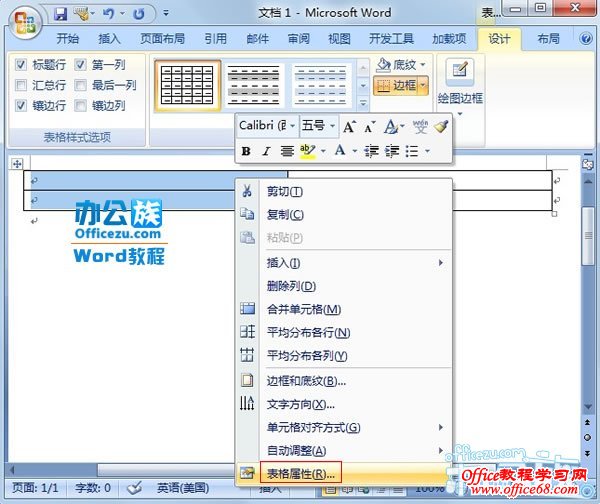This screenshot has width=600, height=504.
Task: Click the next page double arrow
Action: pos(587,453)
